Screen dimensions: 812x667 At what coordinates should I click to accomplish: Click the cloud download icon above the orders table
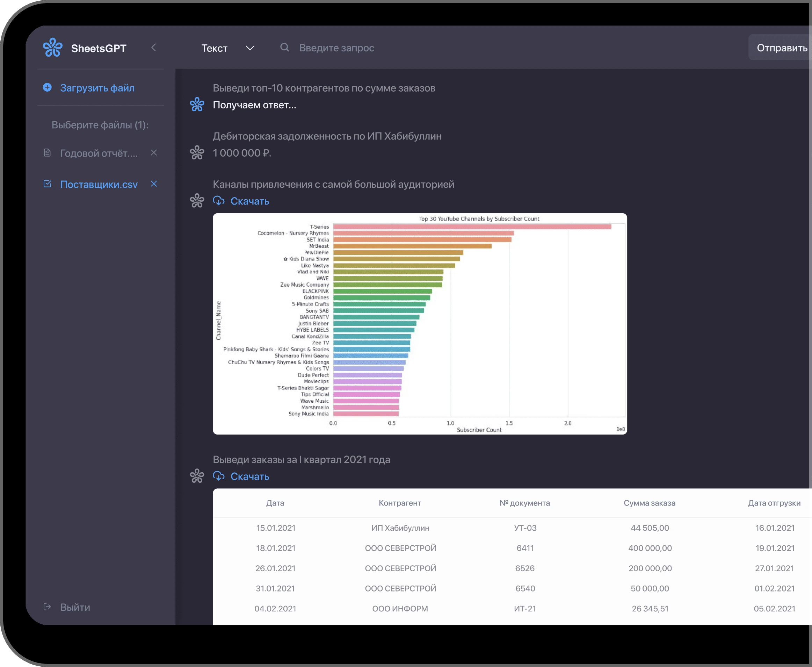point(219,476)
